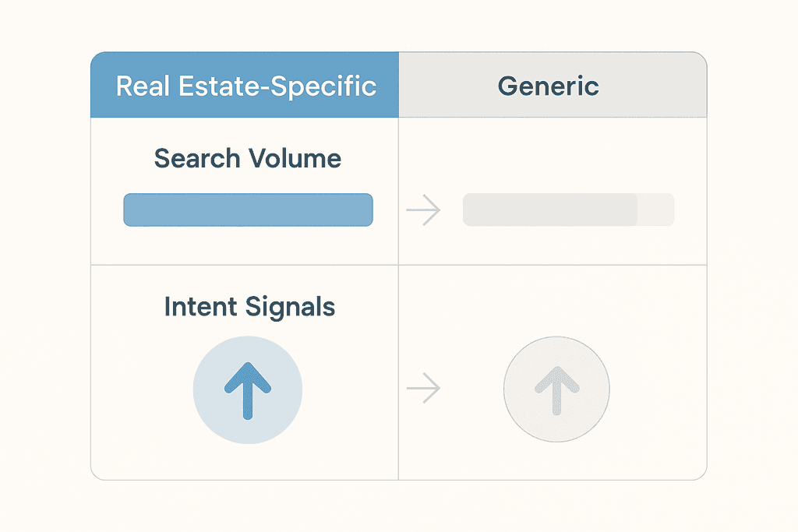Click the darker filled part of gray bar
This screenshot has width=798, height=532.
click(549, 210)
